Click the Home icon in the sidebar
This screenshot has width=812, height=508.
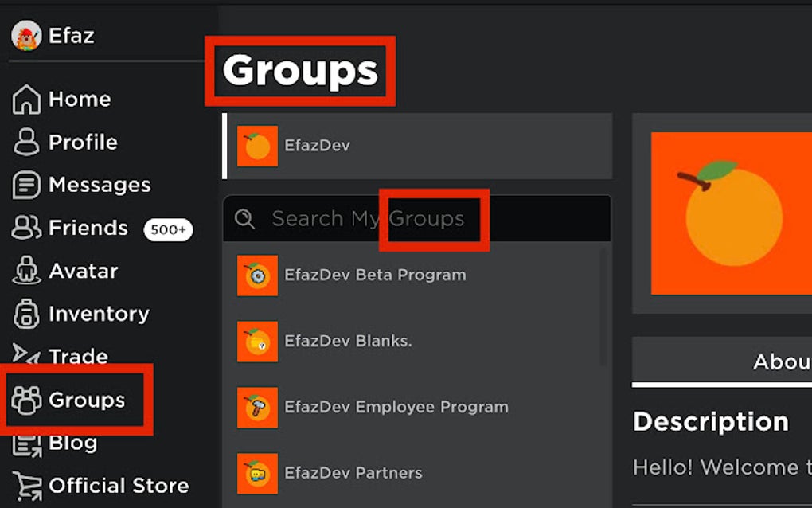26,99
